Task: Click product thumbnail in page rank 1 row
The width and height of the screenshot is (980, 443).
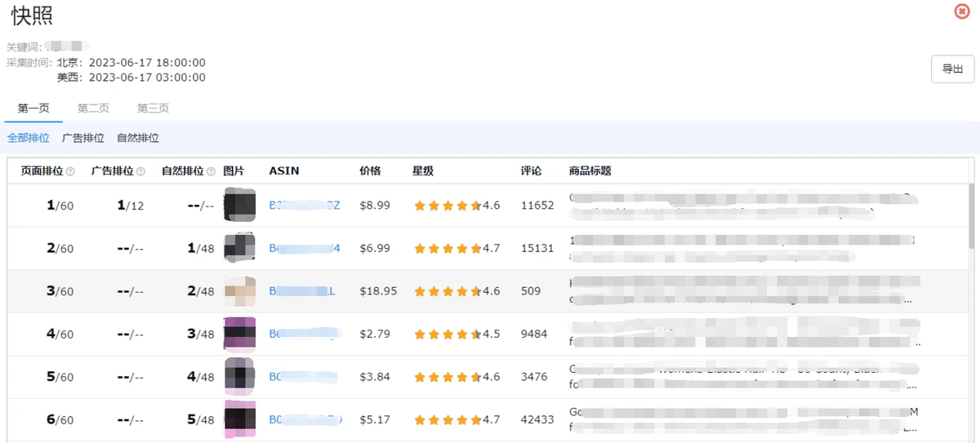Action: pyautogui.click(x=239, y=205)
